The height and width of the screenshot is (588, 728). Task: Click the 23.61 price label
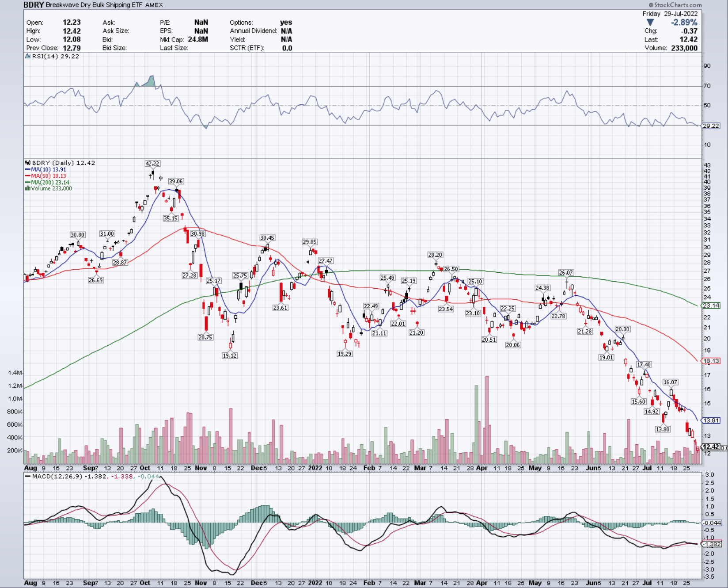[281, 308]
